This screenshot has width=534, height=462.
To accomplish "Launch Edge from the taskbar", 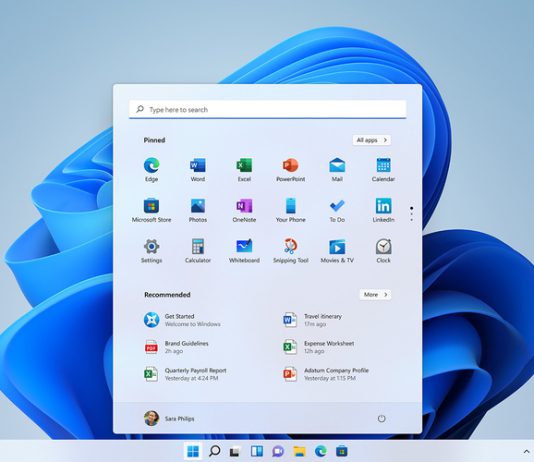I will click(x=320, y=451).
